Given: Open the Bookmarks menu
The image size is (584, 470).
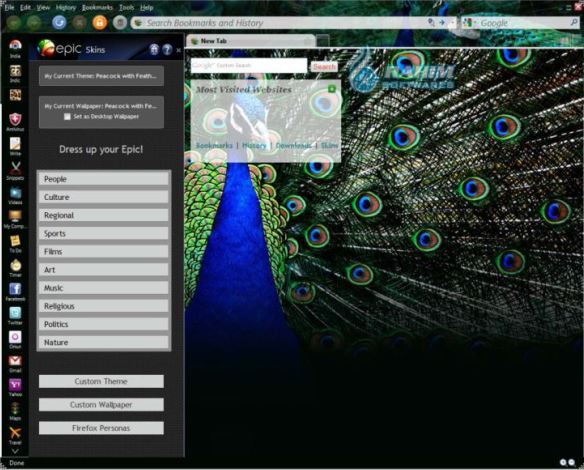Looking at the screenshot, I should 97,7.
